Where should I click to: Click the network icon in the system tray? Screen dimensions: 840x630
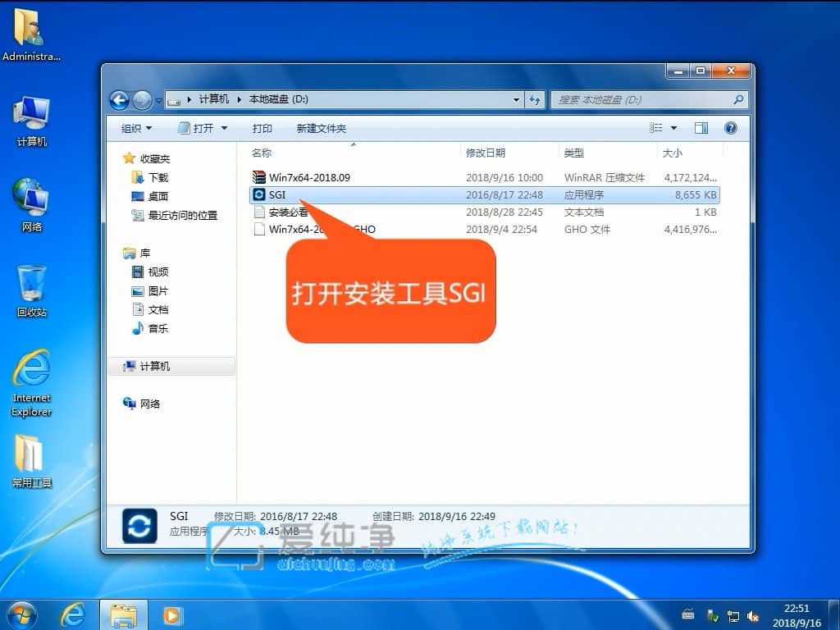click(x=734, y=614)
